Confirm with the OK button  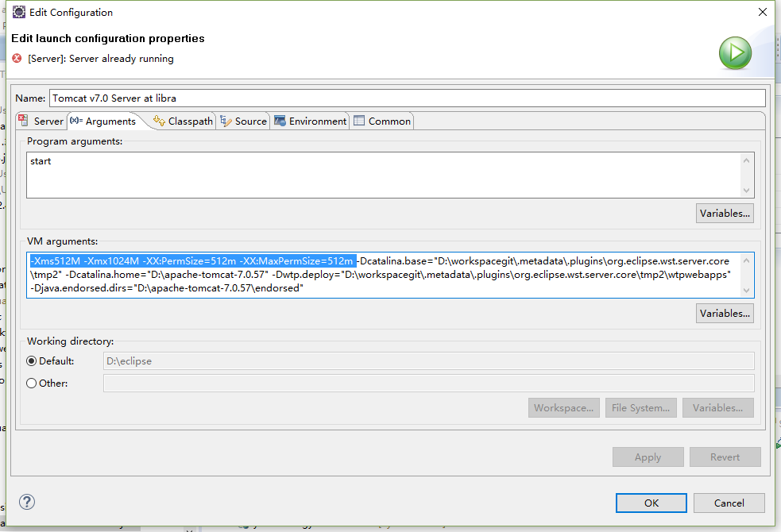(651, 503)
